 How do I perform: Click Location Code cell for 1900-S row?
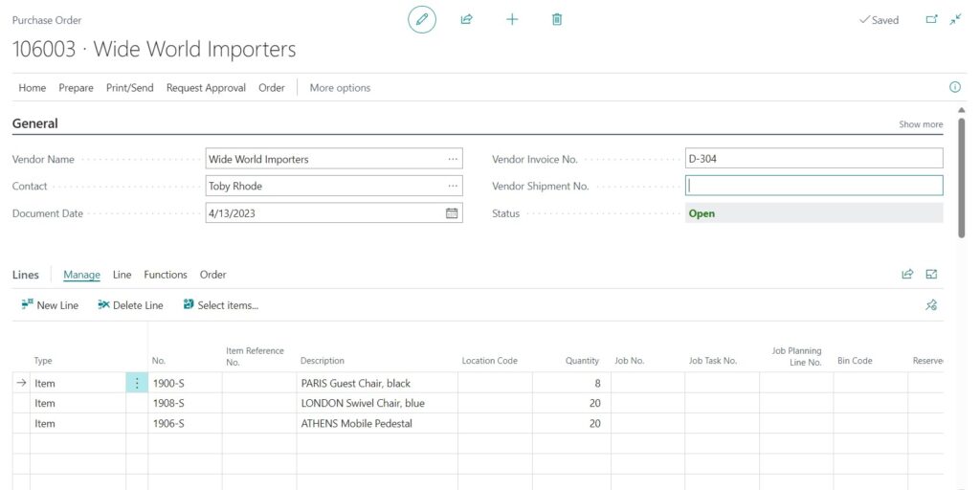[x=495, y=383]
